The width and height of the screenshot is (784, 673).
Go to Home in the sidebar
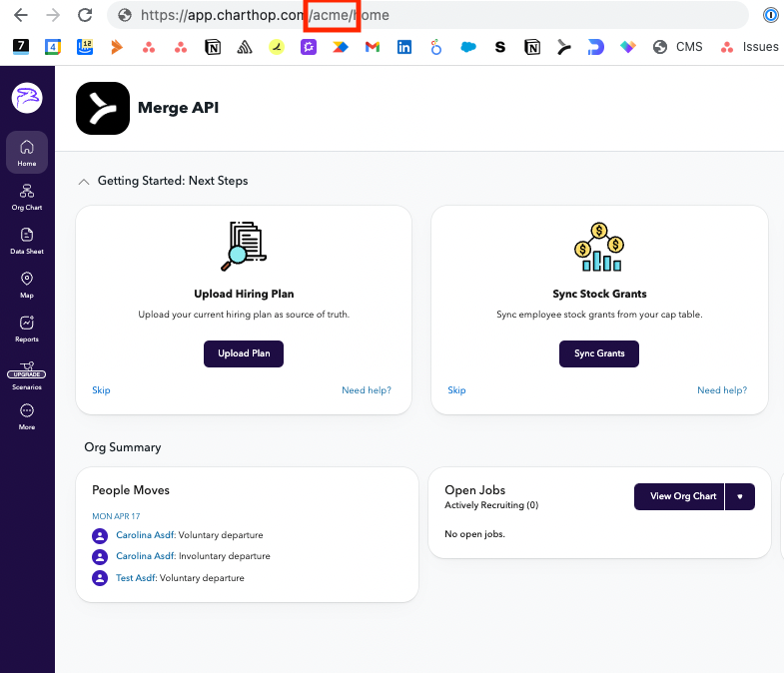coord(27,153)
